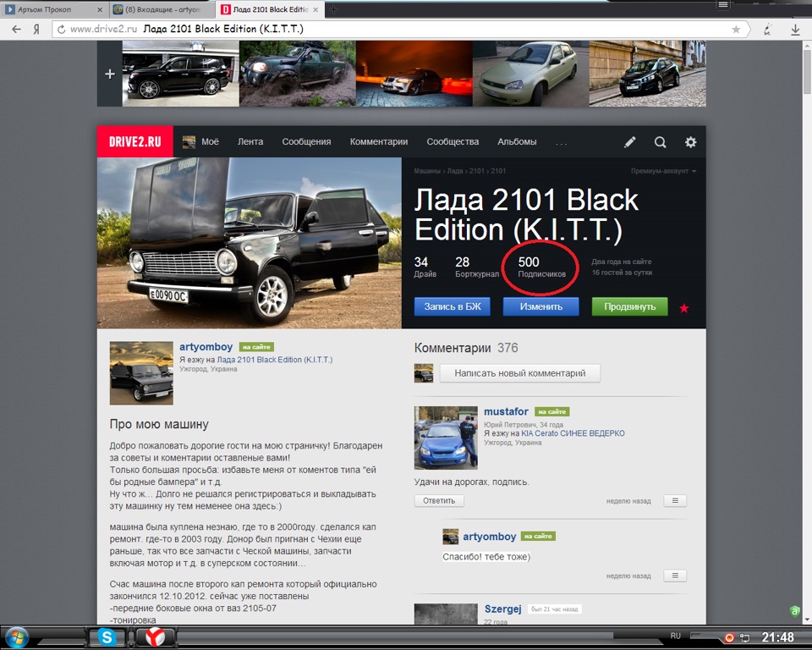812x650 pixels.
Task: Open settings via the gear icon
Action: click(690, 141)
